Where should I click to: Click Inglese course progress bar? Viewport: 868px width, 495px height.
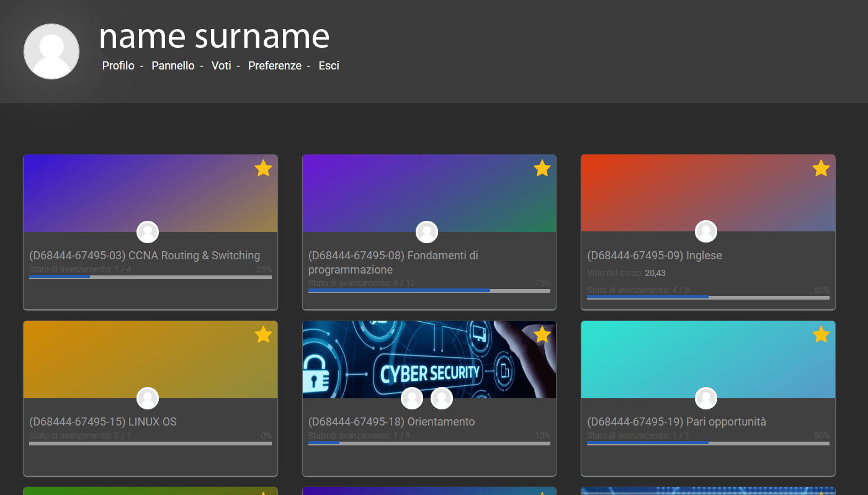click(708, 297)
